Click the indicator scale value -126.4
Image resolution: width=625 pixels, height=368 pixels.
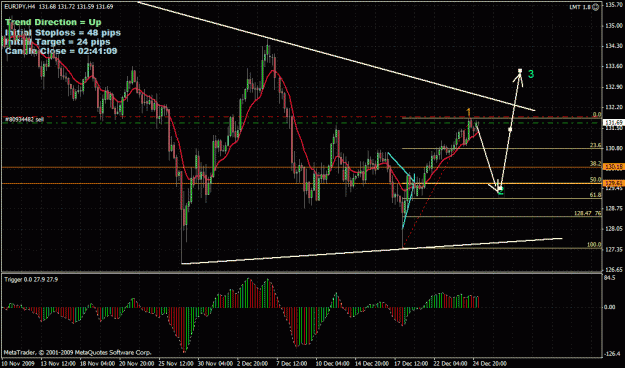pos(613,354)
